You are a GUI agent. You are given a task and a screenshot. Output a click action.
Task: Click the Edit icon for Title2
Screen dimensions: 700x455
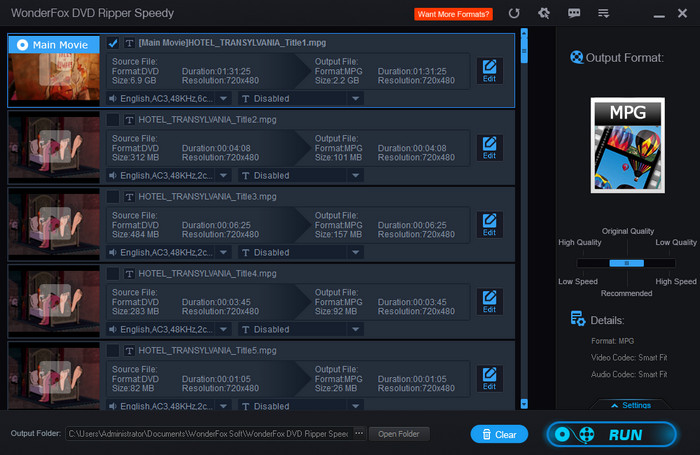(489, 148)
